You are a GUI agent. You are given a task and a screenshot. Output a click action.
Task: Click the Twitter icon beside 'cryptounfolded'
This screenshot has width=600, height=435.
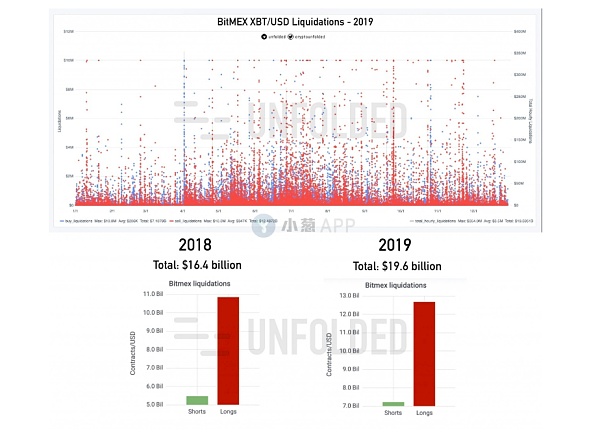(290, 37)
